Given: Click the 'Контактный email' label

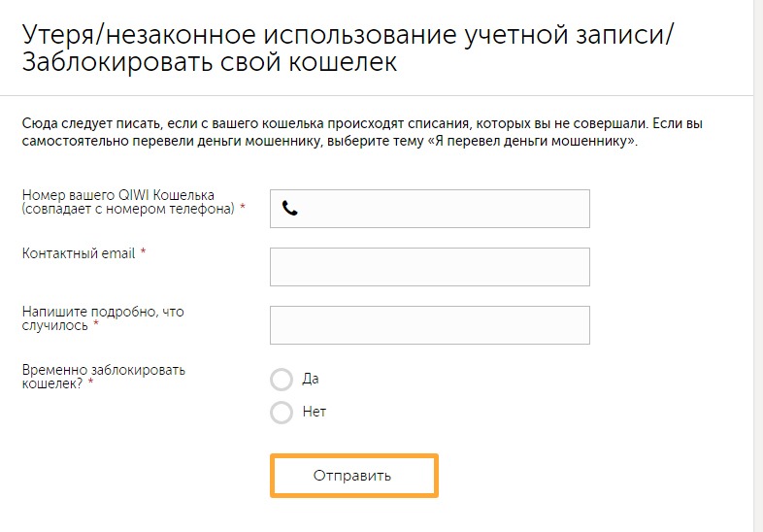Looking at the screenshot, I should click(x=80, y=253).
